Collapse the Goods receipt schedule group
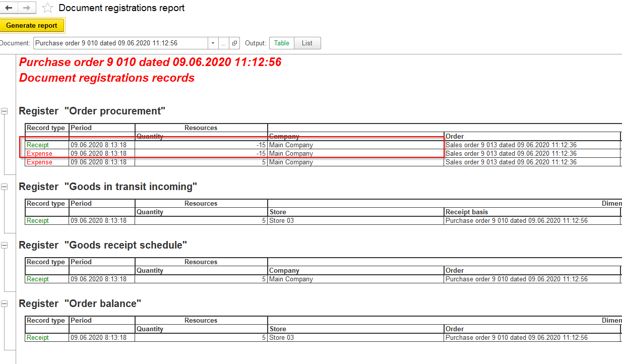The height and width of the screenshot is (364, 622). pos(4,245)
